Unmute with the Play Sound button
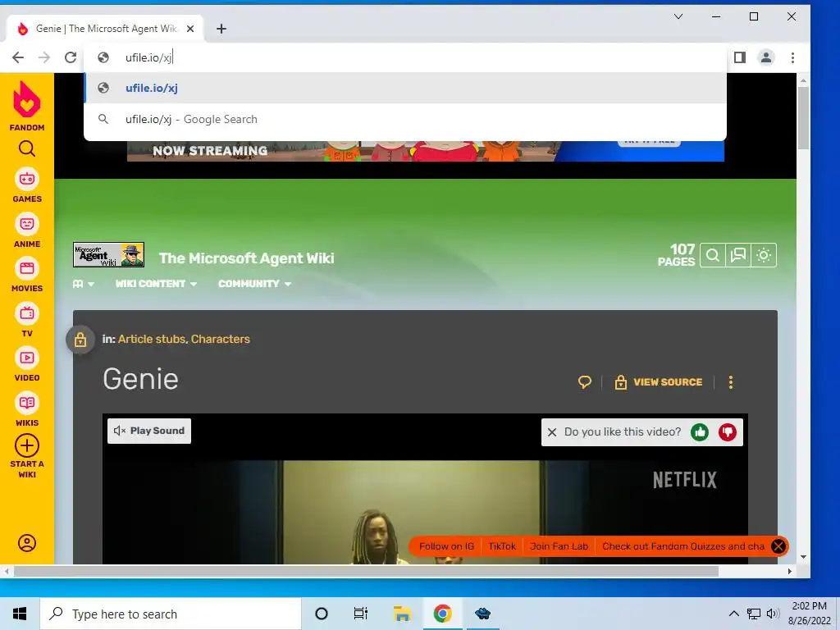 coord(149,431)
